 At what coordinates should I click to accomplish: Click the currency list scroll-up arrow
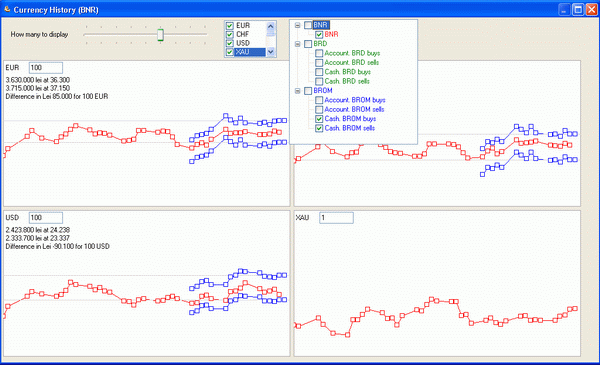(x=271, y=26)
